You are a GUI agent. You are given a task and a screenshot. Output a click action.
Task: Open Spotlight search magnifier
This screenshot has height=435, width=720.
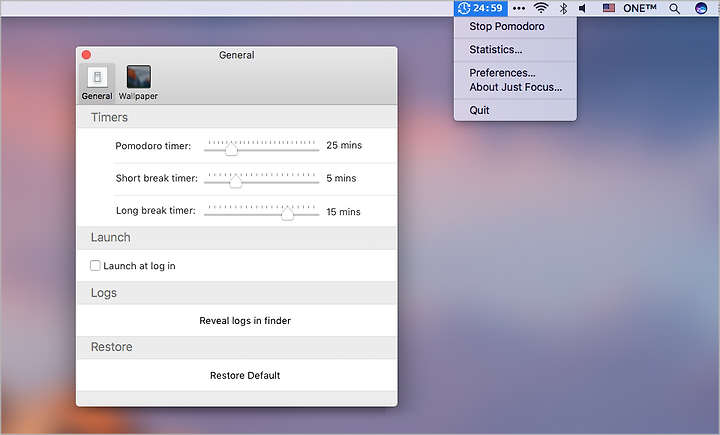[x=675, y=8]
